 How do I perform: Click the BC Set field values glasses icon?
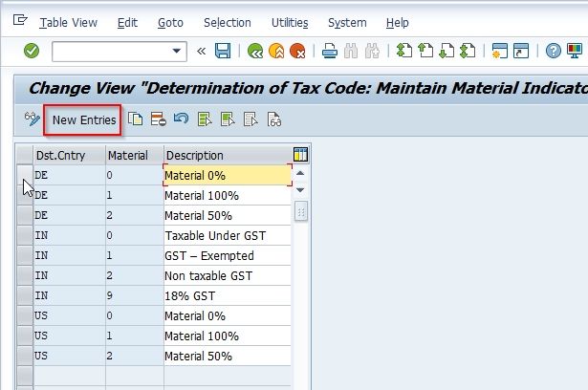click(x=274, y=119)
